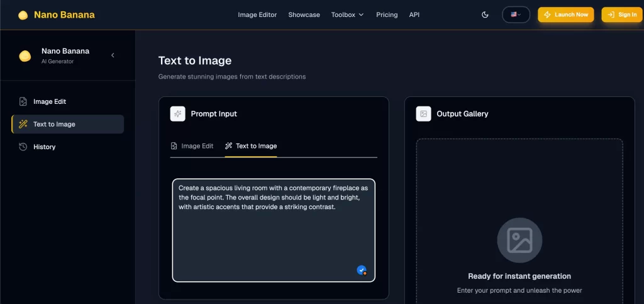Click the Output Gallery image icon
This screenshot has height=304, width=644.
[x=423, y=114]
